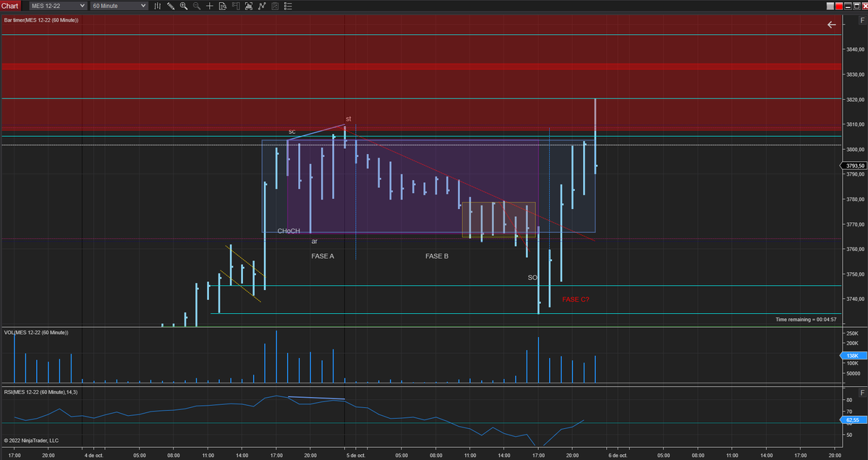Open the MES 12-22 instrument selector dropdown

click(58, 6)
